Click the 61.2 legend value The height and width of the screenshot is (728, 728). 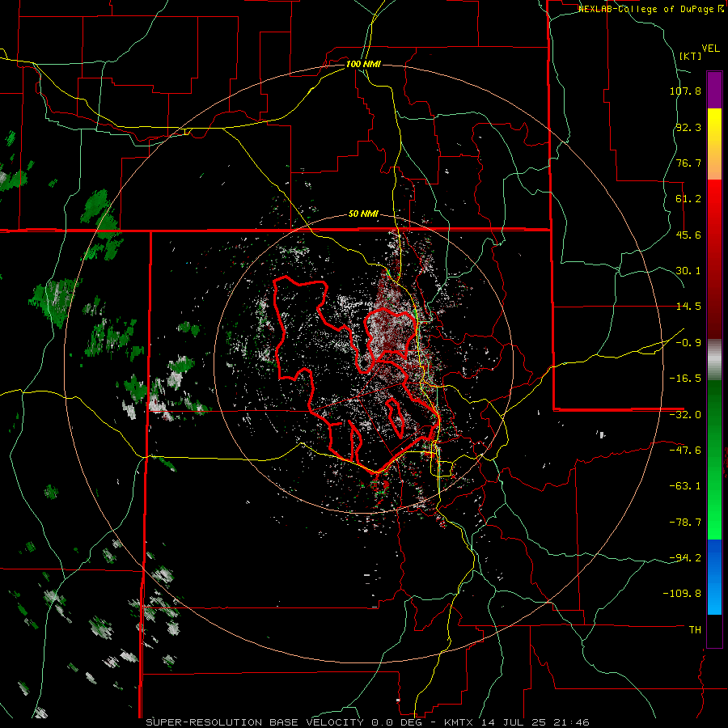[x=688, y=199]
